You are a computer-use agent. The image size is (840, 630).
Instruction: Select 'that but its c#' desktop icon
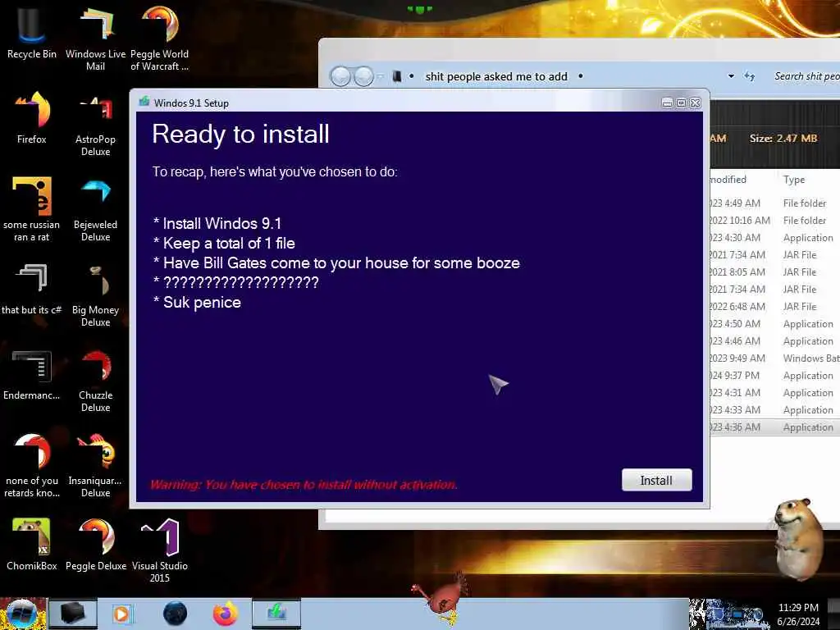pyautogui.click(x=32, y=290)
